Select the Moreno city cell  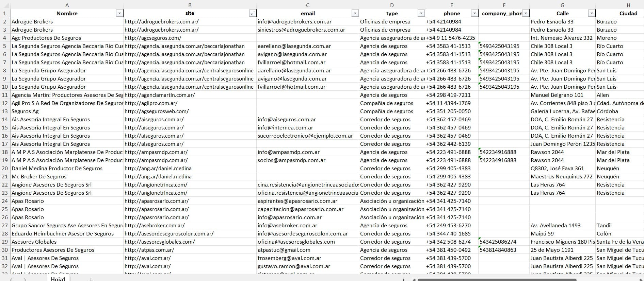pyautogui.click(x=620, y=38)
